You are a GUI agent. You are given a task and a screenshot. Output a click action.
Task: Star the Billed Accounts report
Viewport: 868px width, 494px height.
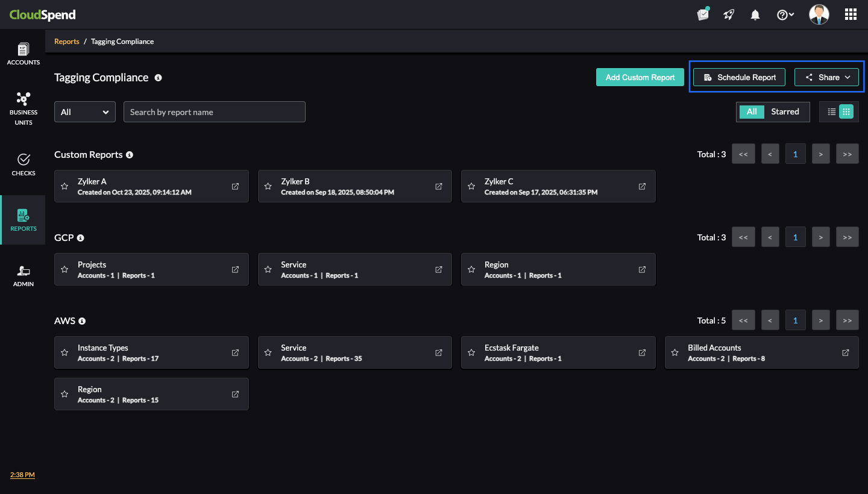(675, 352)
